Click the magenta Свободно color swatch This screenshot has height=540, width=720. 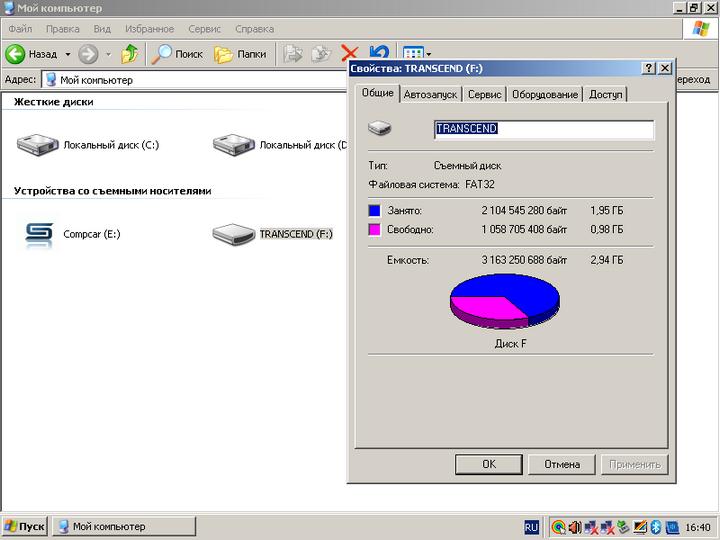(375, 230)
